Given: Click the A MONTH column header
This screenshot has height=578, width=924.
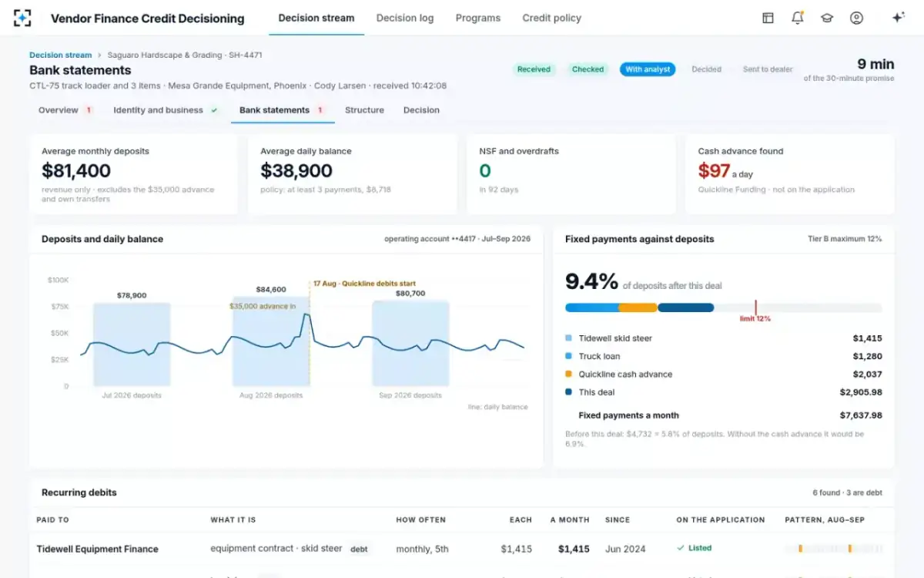Looking at the screenshot, I should coord(570,520).
